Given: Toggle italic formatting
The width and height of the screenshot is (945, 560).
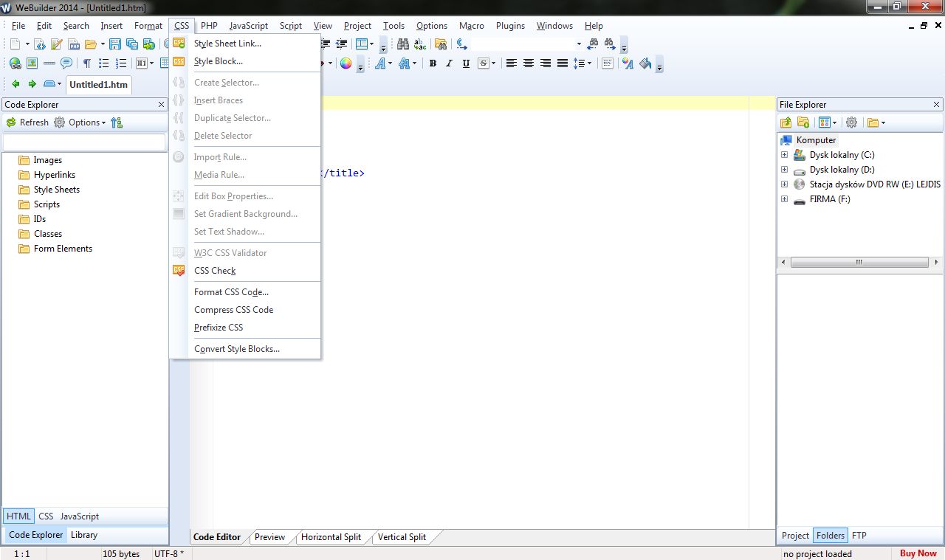Looking at the screenshot, I should [x=449, y=63].
